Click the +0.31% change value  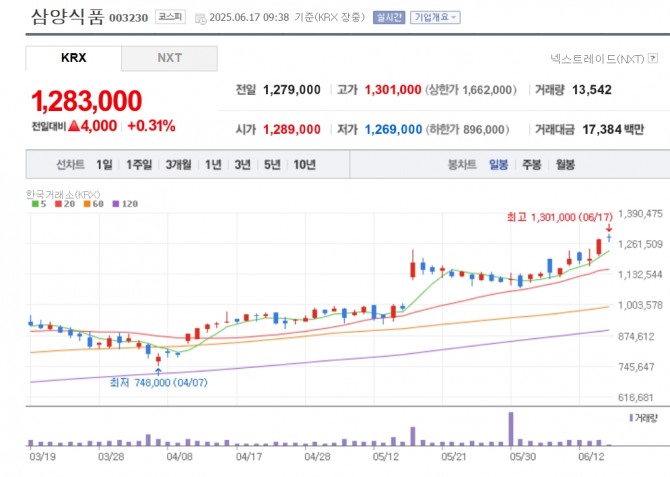151,126
